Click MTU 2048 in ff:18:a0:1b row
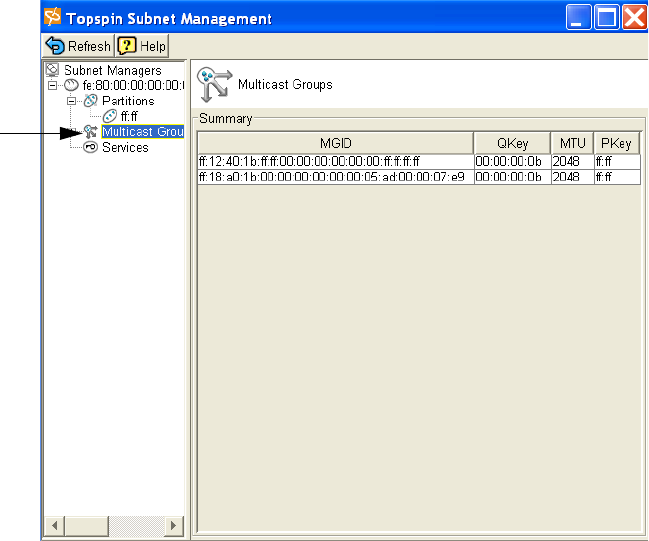This screenshot has width=649, height=541. 572,177
